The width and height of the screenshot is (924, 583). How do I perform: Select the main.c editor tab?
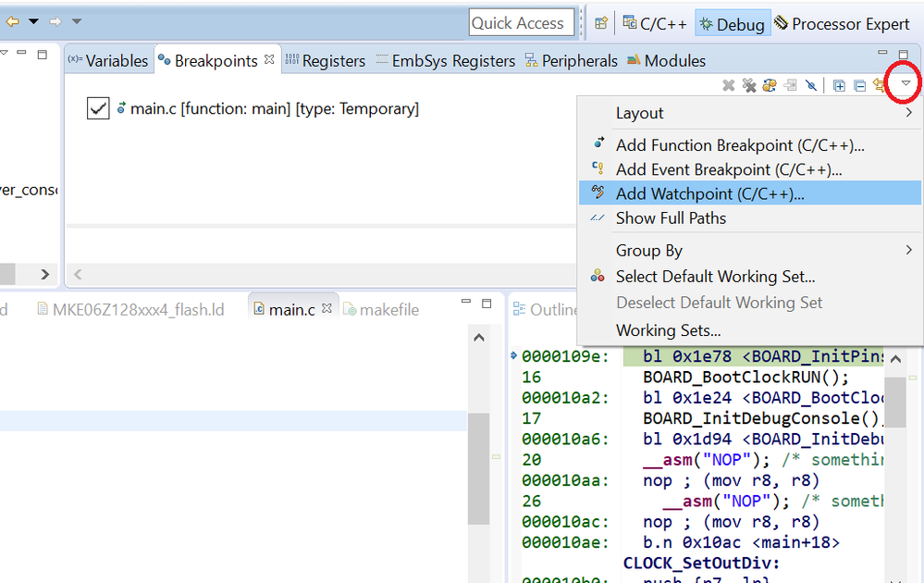(285, 309)
